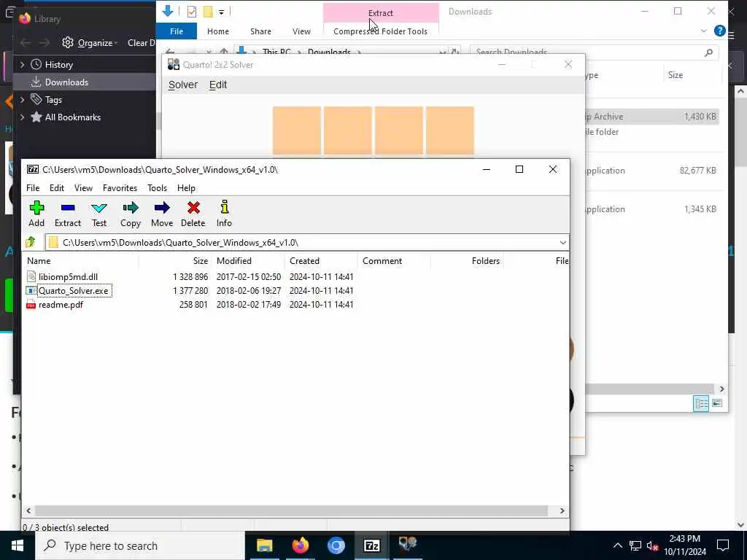Open the View menu in 7-Zip

pos(83,188)
